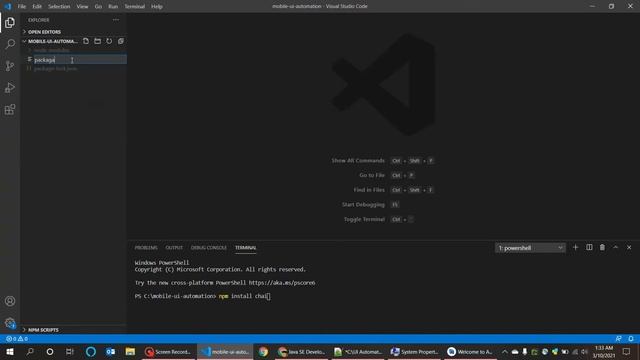Open the Manage gear icon
The width and height of the screenshot is (640, 360).
click(10, 323)
